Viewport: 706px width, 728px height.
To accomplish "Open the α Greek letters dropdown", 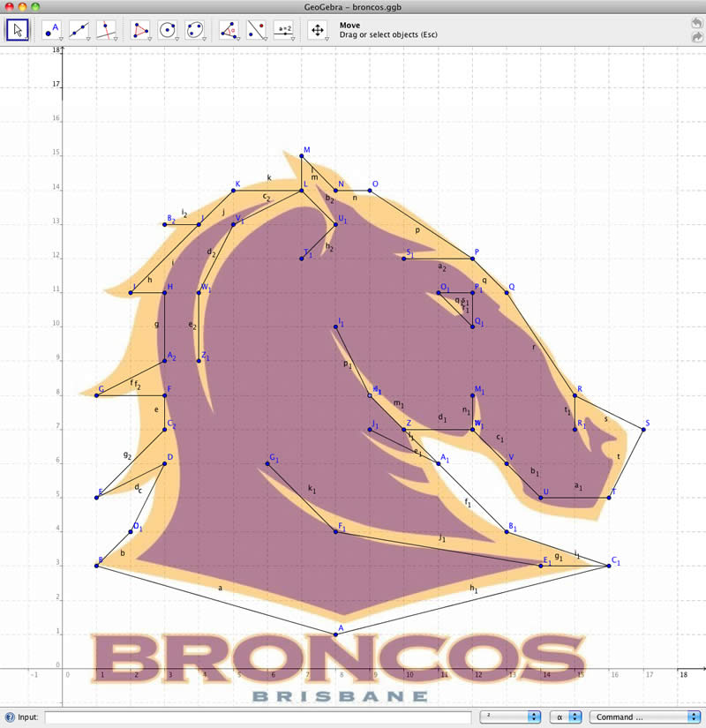I will pos(566,717).
